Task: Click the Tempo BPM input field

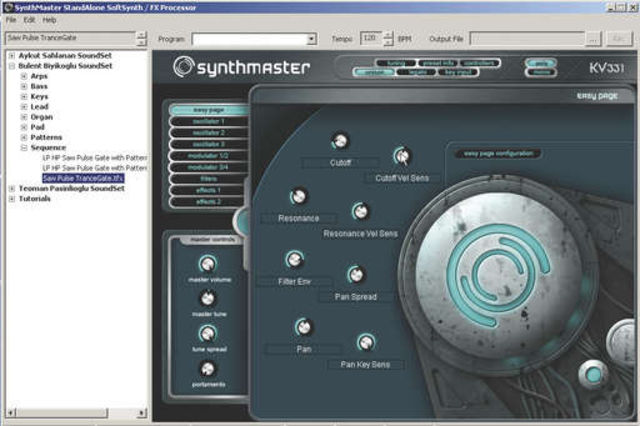Action: (372, 38)
